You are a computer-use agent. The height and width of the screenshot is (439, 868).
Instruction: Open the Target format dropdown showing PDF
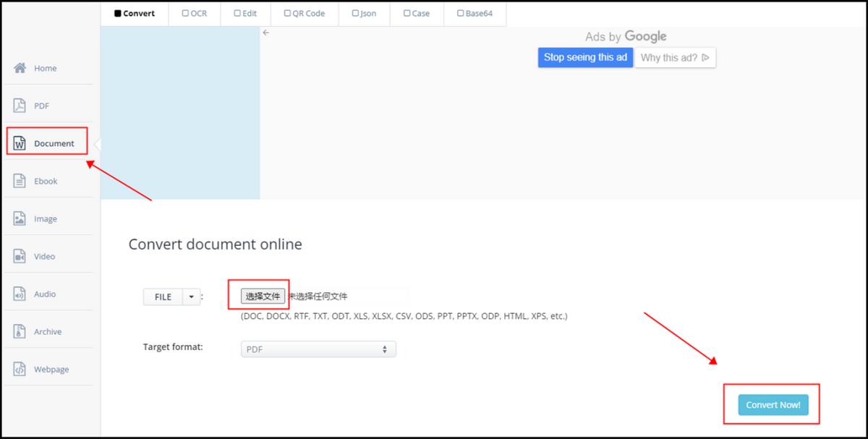click(x=318, y=349)
